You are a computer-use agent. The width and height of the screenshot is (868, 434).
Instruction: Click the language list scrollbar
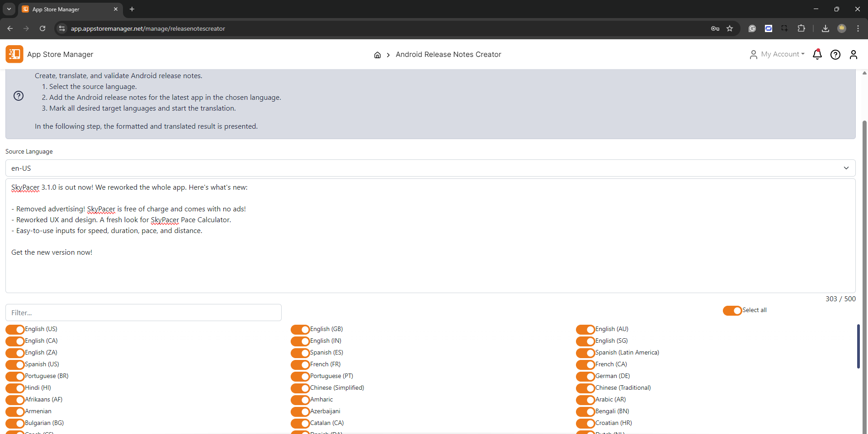pyautogui.click(x=858, y=346)
